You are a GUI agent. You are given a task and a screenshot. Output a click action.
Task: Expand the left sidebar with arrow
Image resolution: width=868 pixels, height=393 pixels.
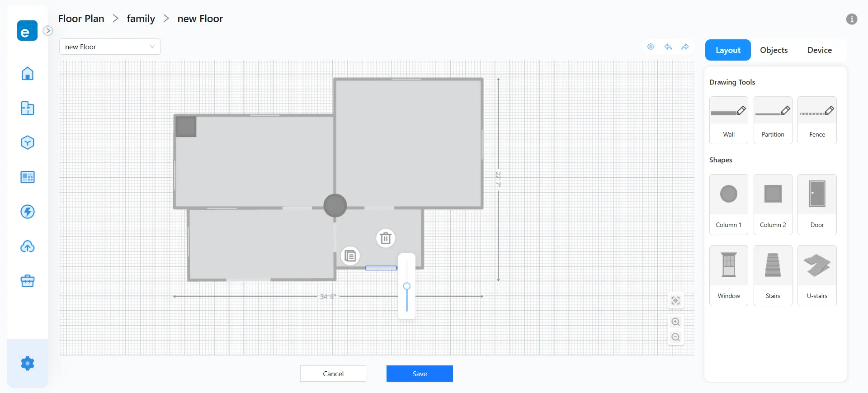point(48,31)
